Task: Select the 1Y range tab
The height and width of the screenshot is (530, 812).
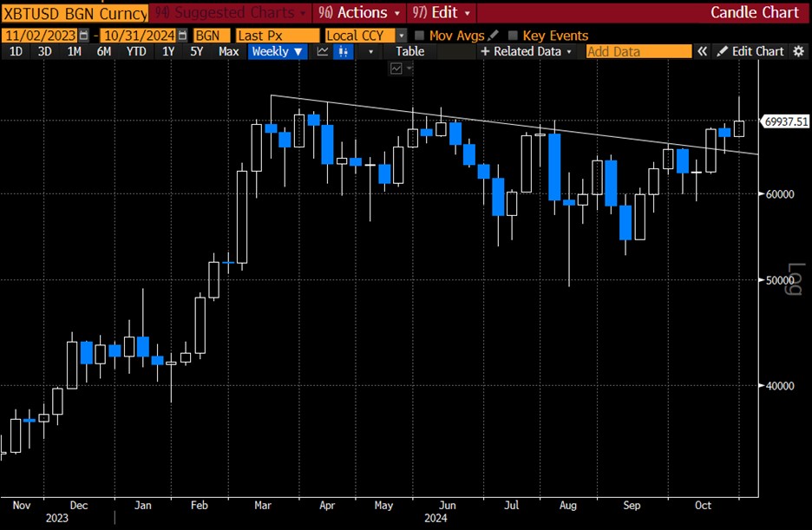Action: (167, 51)
